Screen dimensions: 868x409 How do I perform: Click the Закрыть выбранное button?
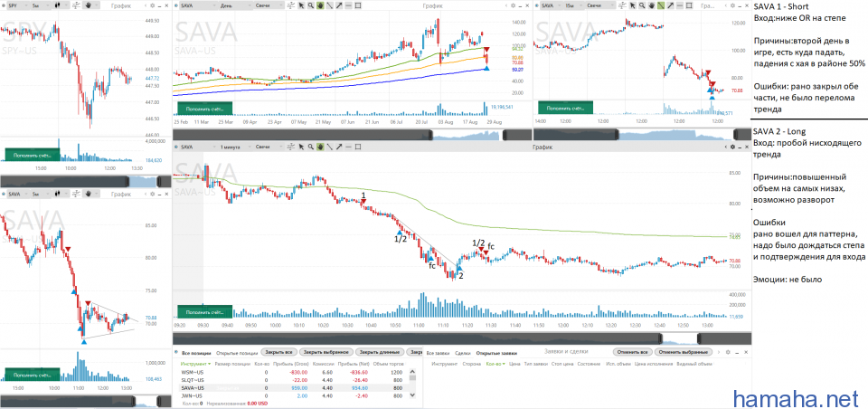[326, 353]
